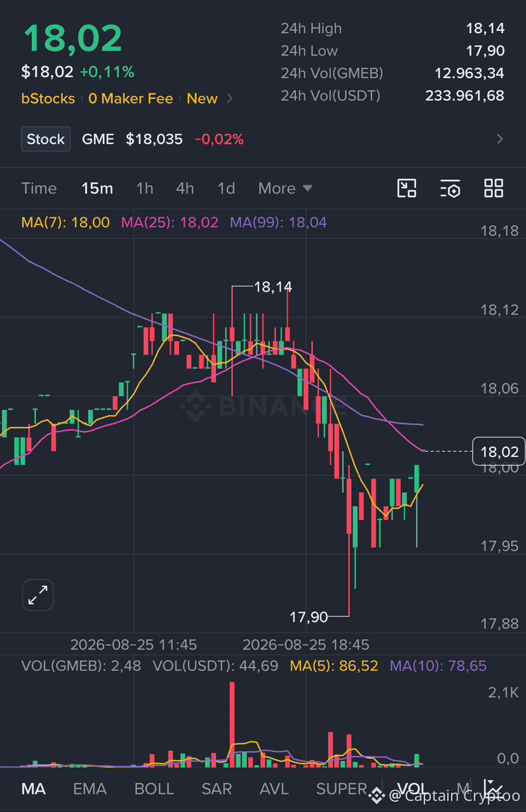The width and height of the screenshot is (526, 812).
Task: Tap the VOL(GMEB): 2,48 legend
Action: (81, 666)
